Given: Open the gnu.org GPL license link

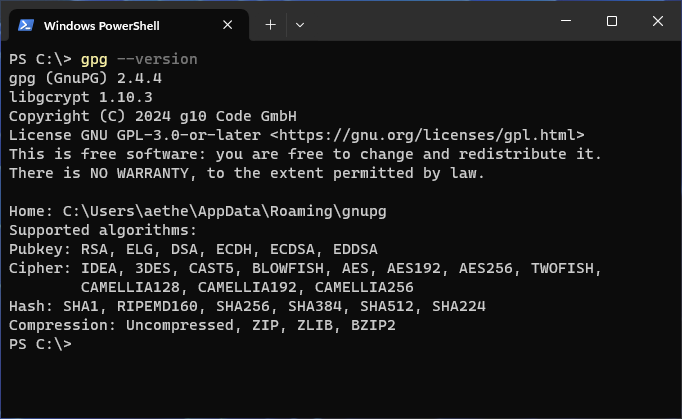Looking at the screenshot, I should (x=427, y=135).
